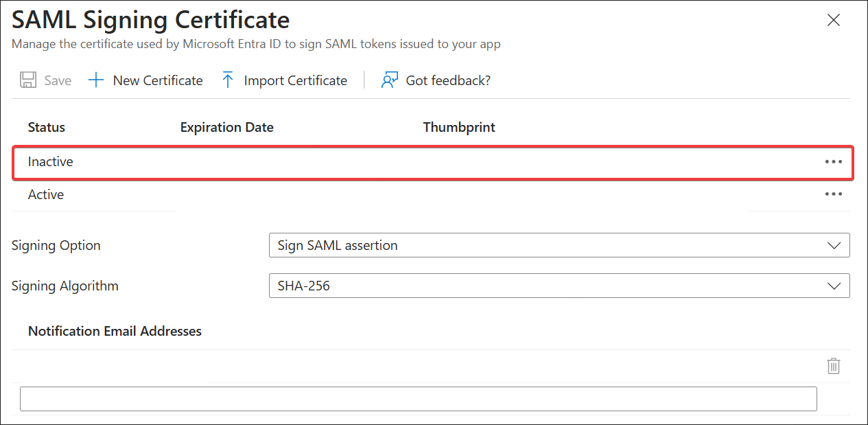
Task: Click the Expiration Date column header
Action: point(226,127)
